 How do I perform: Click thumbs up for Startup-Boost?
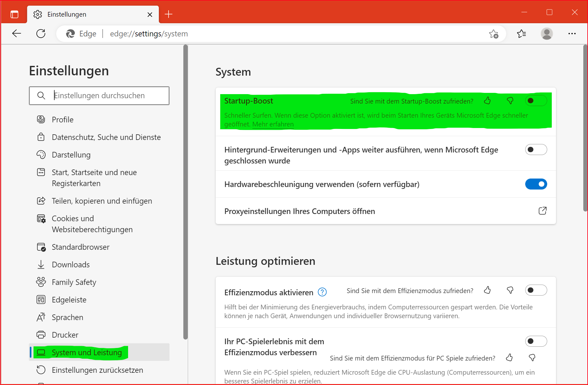tap(487, 101)
